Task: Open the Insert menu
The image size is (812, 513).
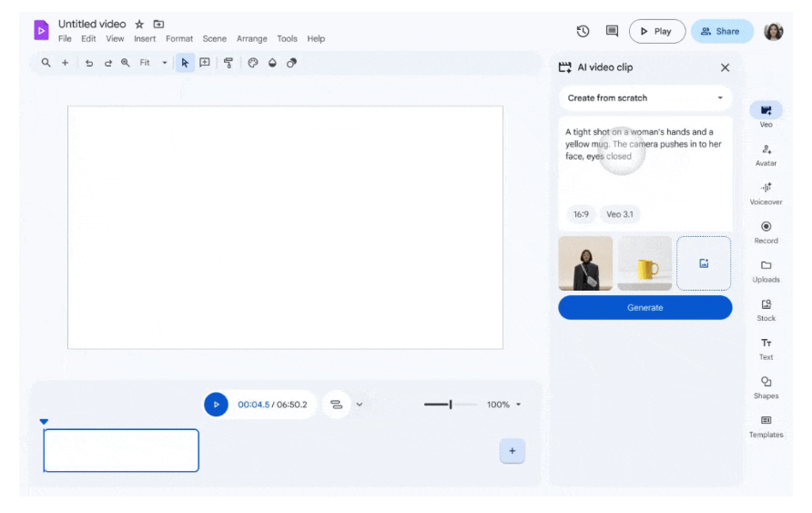Action: 145,39
